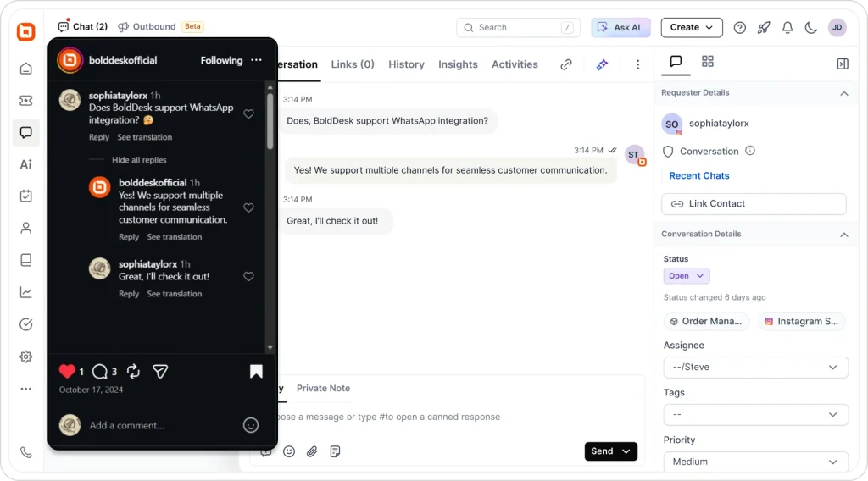Open the History tab
Viewport: 868px width, 481px height.
tap(406, 64)
